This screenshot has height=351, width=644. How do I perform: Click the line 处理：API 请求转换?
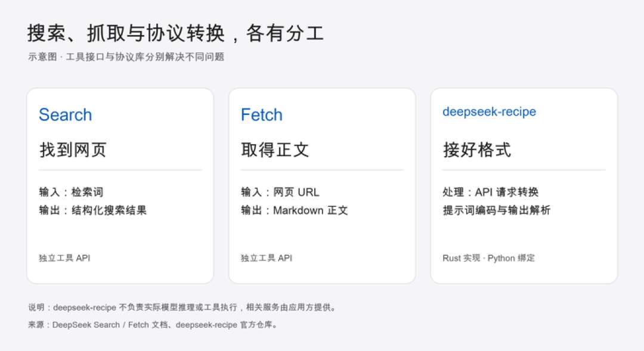[x=490, y=192]
